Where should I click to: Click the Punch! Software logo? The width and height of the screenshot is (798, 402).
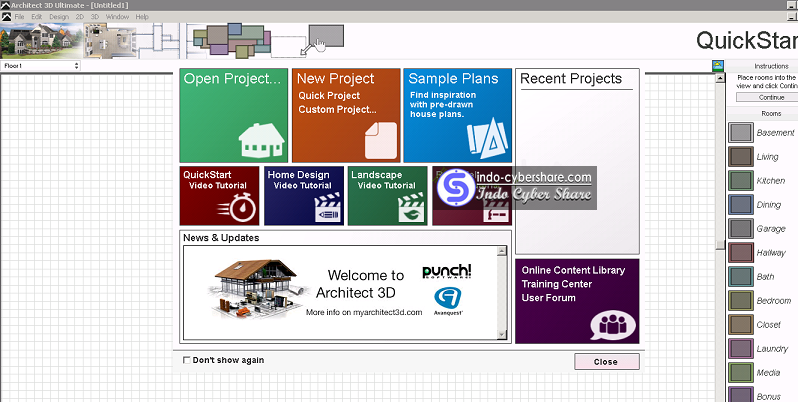pyautogui.click(x=447, y=272)
